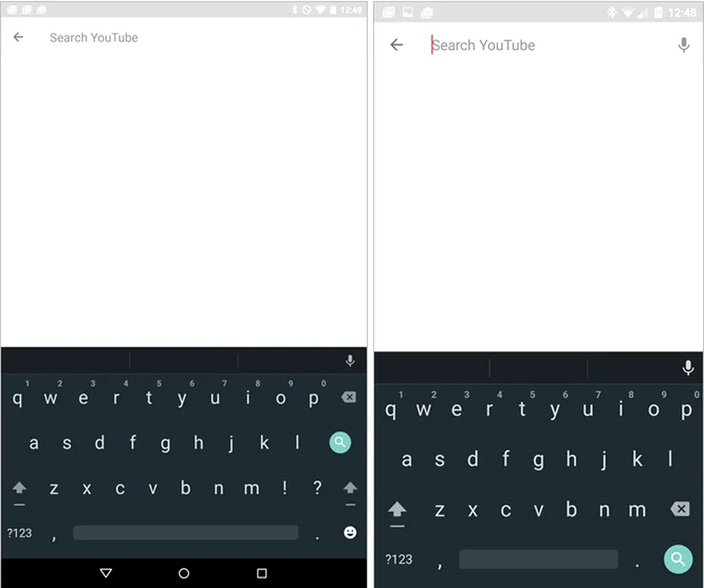Tap the h key on the right keyboard

[571, 459]
